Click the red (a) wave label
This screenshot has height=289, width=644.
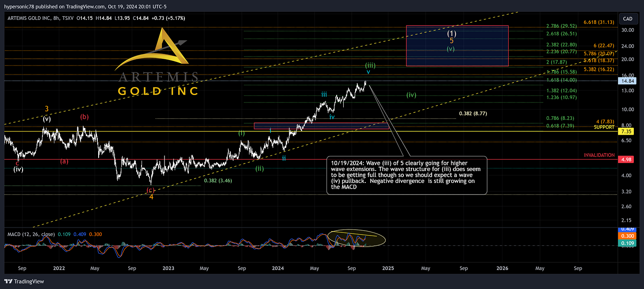65,161
